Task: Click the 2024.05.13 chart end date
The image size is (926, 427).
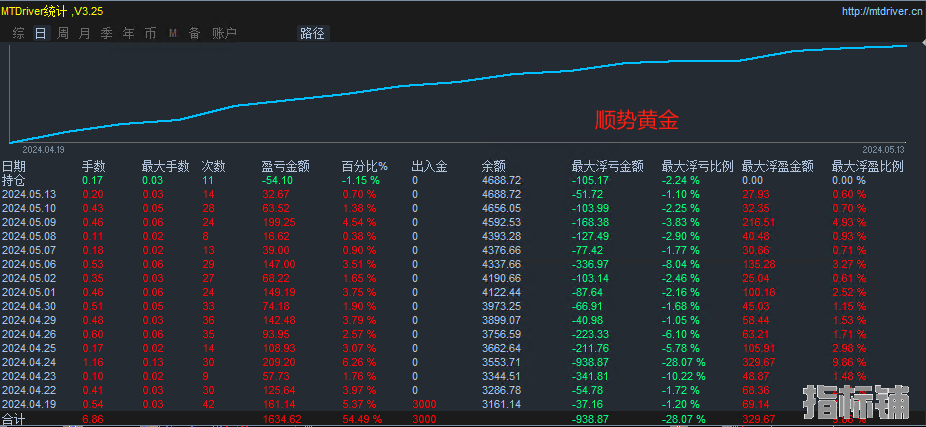Action: point(884,149)
